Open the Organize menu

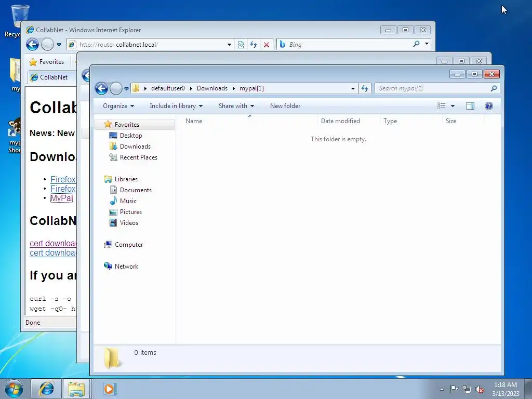click(118, 106)
